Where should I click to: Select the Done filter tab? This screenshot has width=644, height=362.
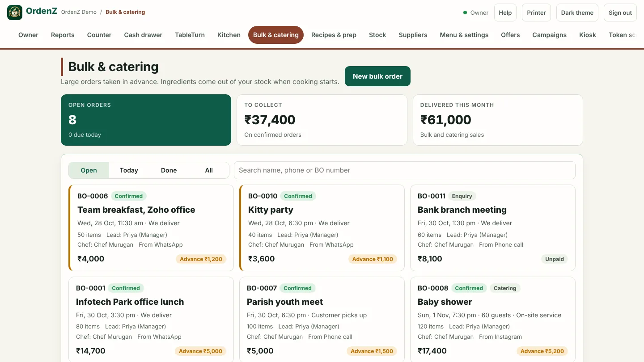click(169, 170)
